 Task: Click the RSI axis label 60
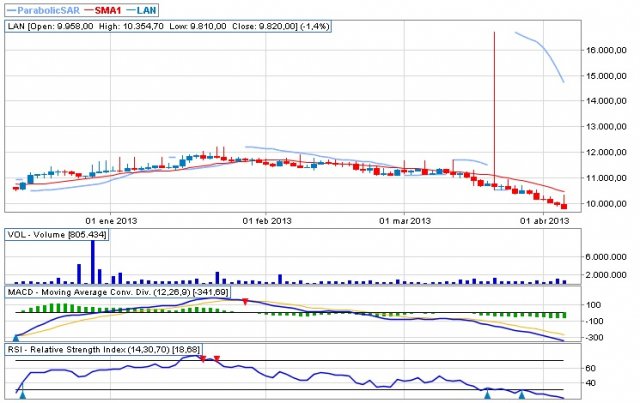pyautogui.click(x=590, y=368)
